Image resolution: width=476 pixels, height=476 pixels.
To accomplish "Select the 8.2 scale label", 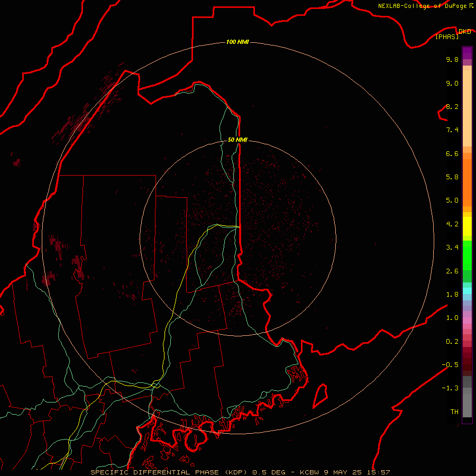I will pyautogui.click(x=452, y=106).
